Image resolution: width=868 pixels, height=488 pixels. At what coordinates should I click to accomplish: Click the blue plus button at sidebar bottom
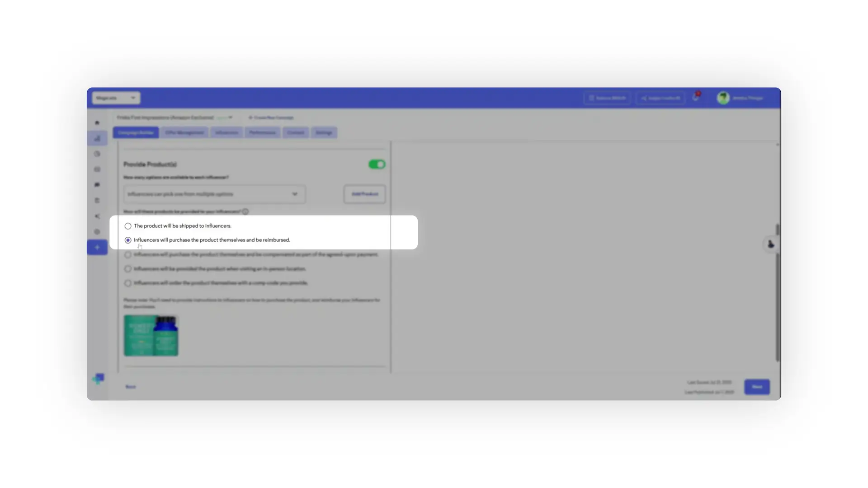(97, 247)
